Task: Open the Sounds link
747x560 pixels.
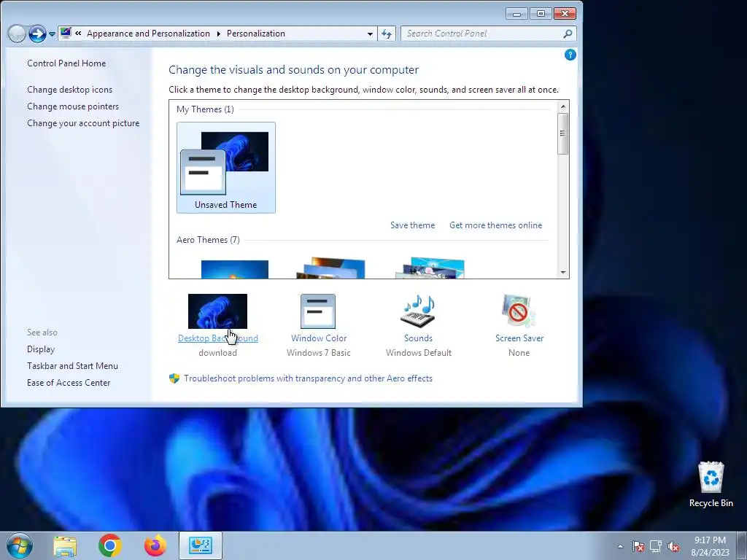Action: pyautogui.click(x=418, y=338)
